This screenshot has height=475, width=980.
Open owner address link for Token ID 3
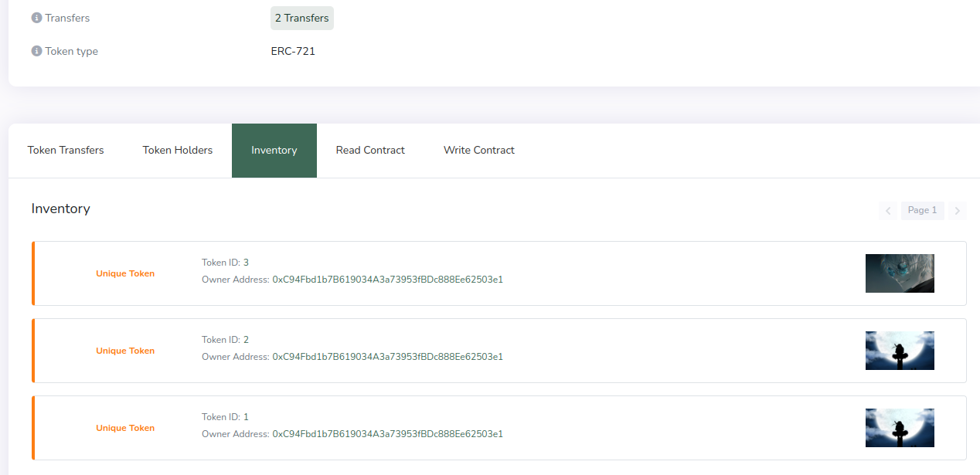pyautogui.click(x=386, y=280)
